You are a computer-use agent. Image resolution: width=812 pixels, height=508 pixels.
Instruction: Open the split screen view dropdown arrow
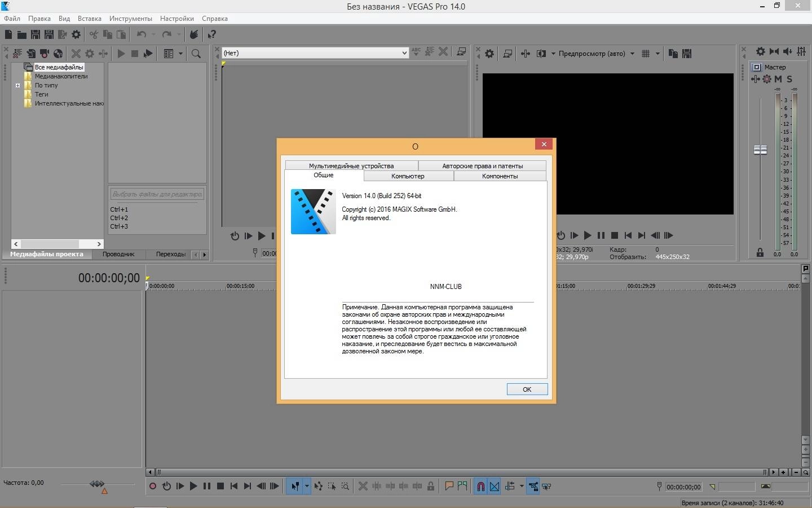553,54
